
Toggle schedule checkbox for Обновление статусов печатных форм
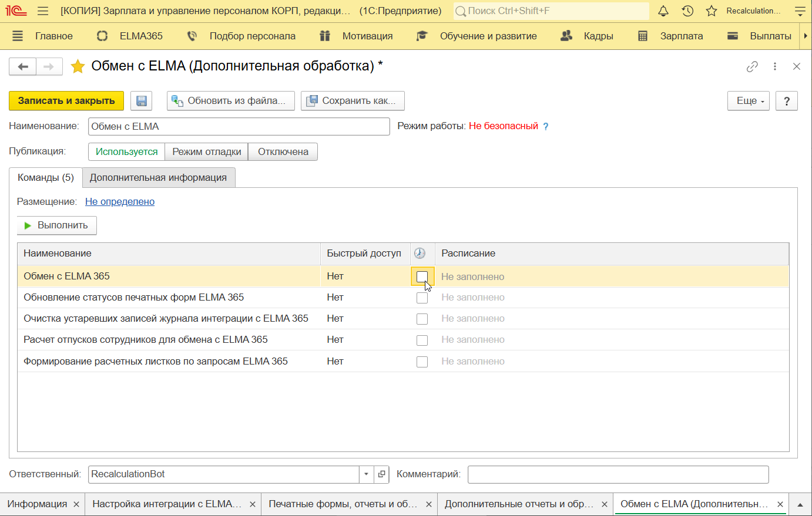pos(422,298)
